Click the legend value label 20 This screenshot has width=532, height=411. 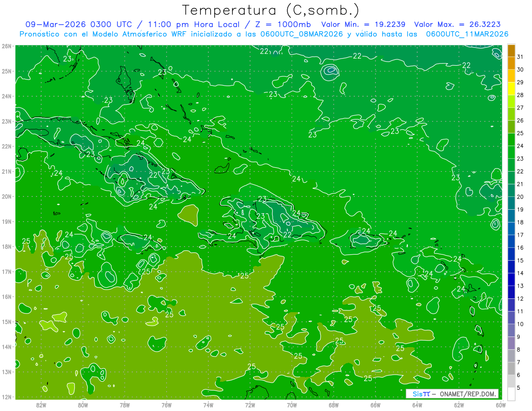(520, 197)
